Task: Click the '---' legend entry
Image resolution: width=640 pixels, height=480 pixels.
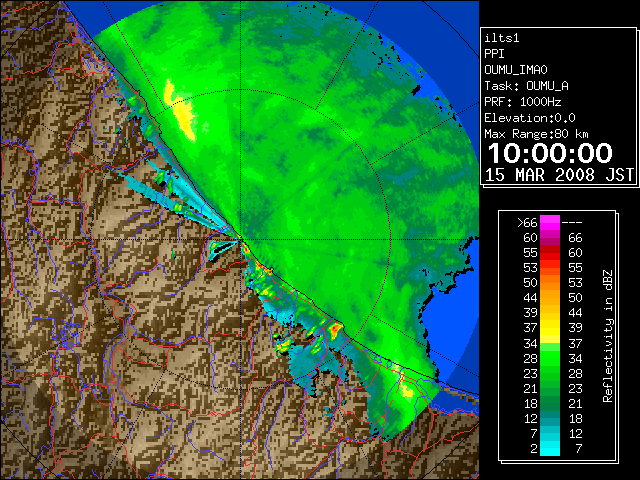Action: tap(572, 223)
